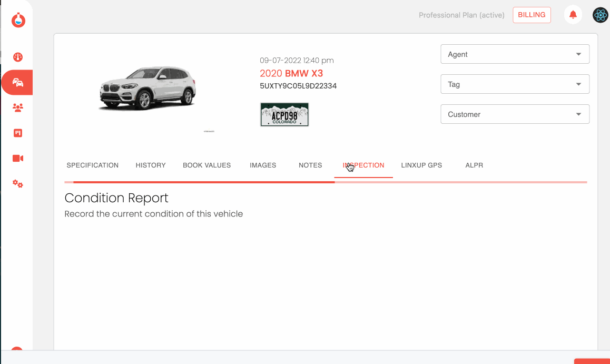This screenshot has width=610, height=364.
Task: Switch to the ALPR tab
Action: click(474, 165)
